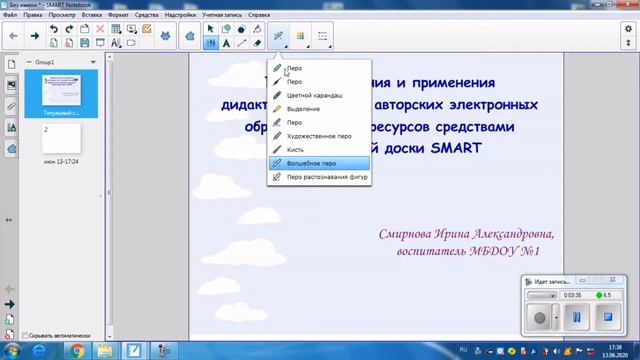640x360 pixels.
Task: Pause the screen recording
Action: (576, 317)
